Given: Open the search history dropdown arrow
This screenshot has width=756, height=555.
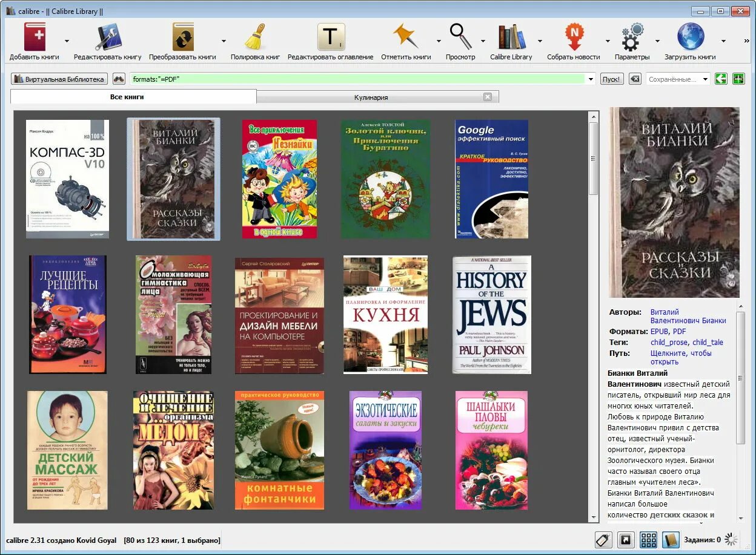Looking at the screenshot, I should [591, 79].
